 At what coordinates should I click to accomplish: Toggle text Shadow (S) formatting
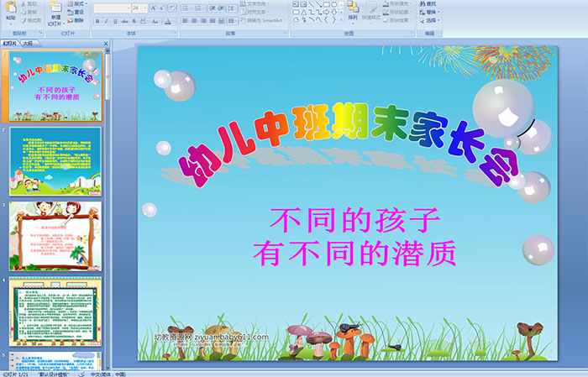(134, 21)
